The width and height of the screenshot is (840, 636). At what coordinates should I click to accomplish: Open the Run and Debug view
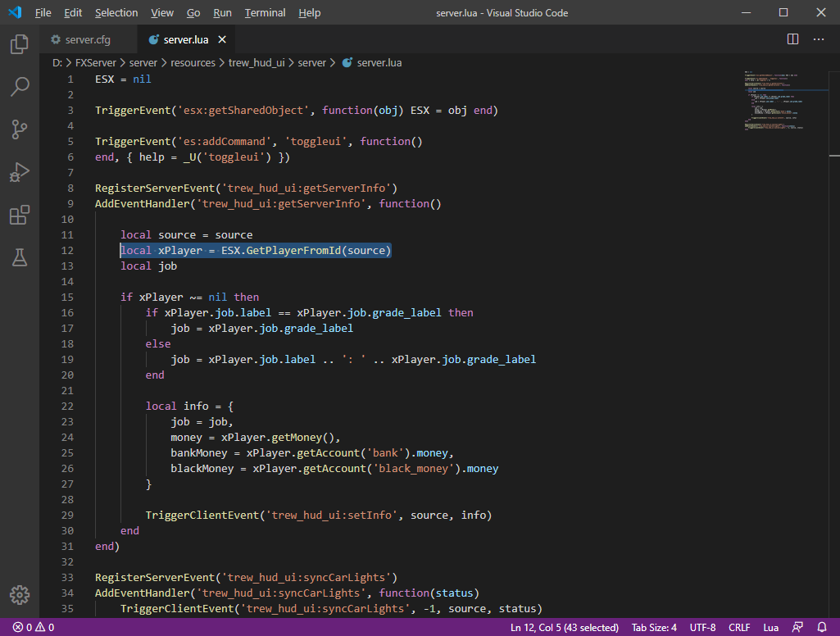click(20, 172)
